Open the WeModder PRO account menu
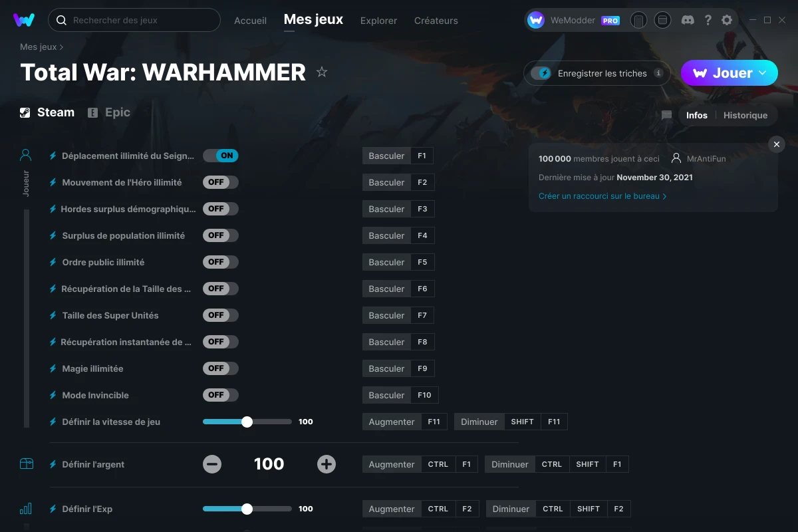This screenshot has height=532, width=798. 573,20
